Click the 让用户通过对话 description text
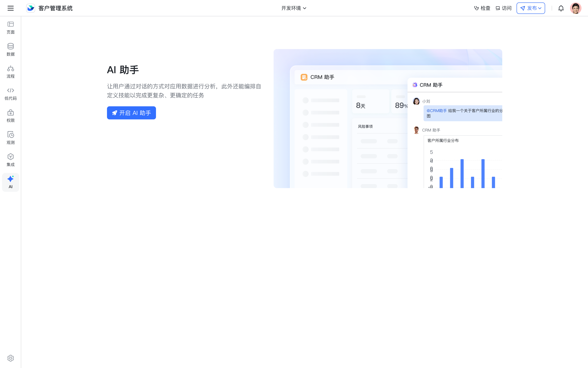This screenshot has width=588, height=368. (184, 91)
